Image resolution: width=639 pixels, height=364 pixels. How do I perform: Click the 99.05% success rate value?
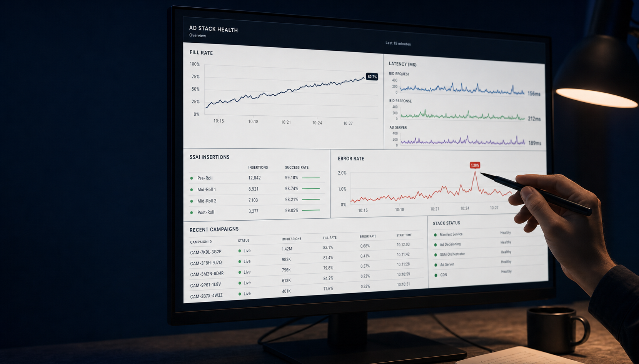click(x=292, y=210)
